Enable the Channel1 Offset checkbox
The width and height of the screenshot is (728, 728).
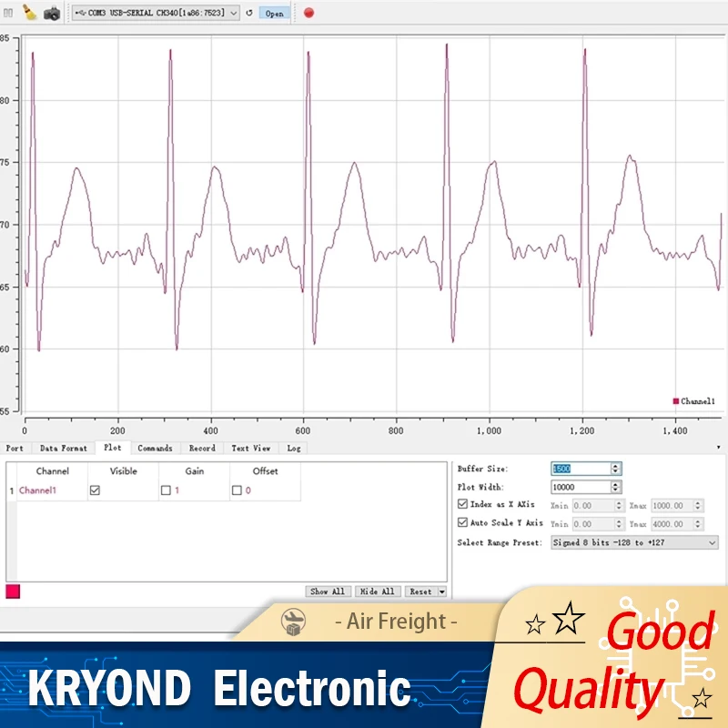(237, 490)
